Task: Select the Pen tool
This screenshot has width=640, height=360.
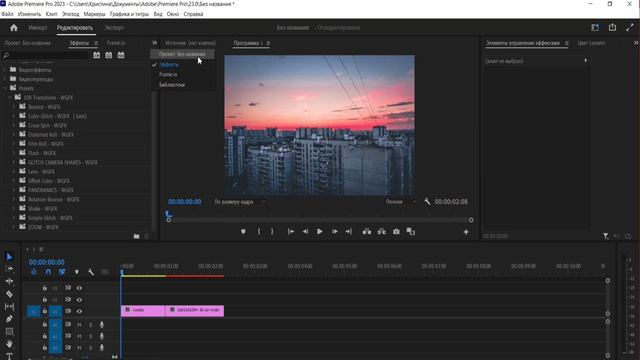Action: point(9,319)
